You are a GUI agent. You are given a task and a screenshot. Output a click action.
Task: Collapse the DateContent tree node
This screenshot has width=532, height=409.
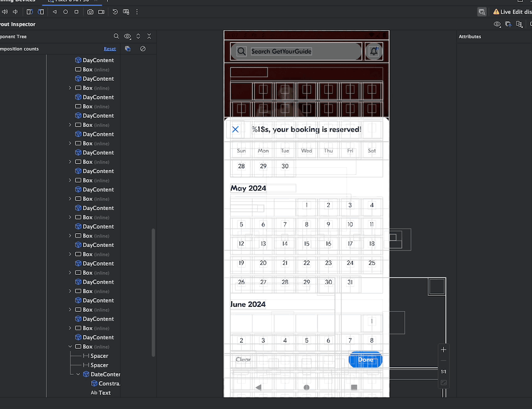tap(78, 374)
